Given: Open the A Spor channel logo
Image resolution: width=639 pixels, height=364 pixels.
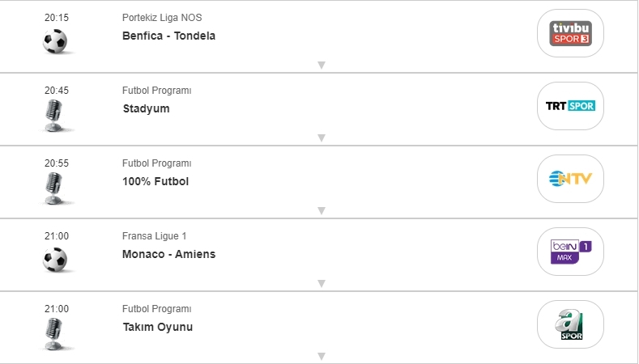Looking at the screenshot, I should coord(571,324).
